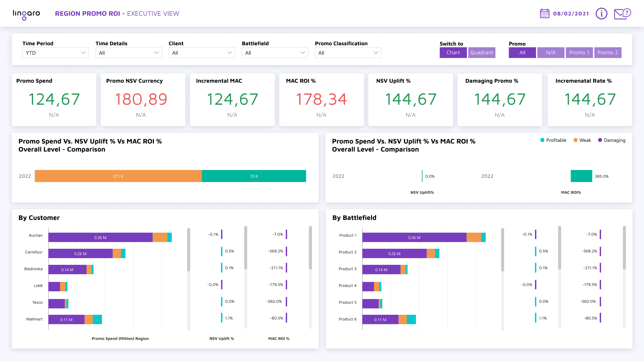Screen dimensions: 644x362
Task: Select Promo 2 filter button
Action: (607, 52)
